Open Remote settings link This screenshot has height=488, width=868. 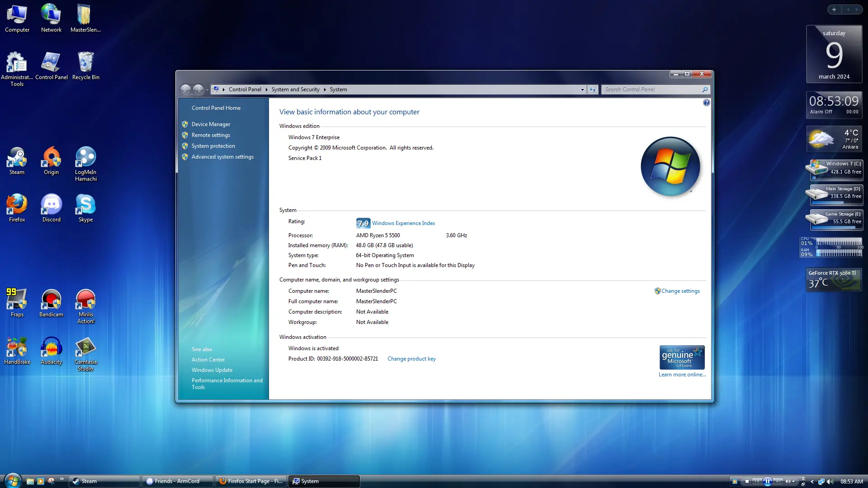211,135
